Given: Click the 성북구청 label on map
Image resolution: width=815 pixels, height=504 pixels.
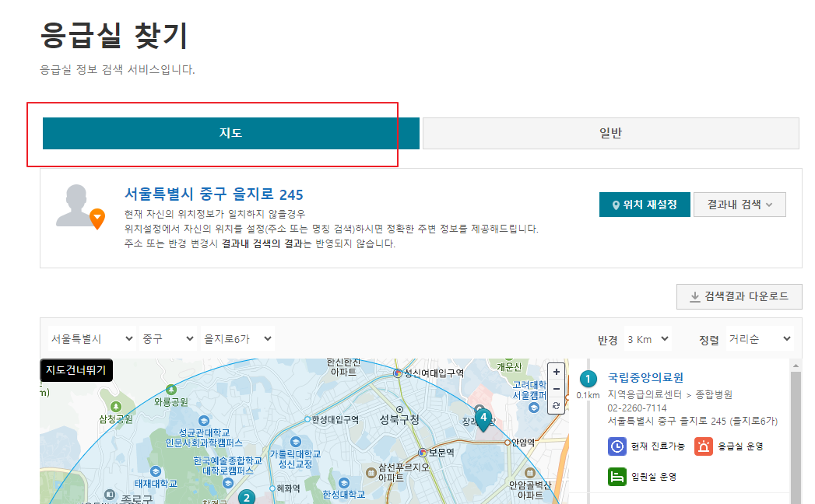Looking at the screenshot, I should point(399,419).
